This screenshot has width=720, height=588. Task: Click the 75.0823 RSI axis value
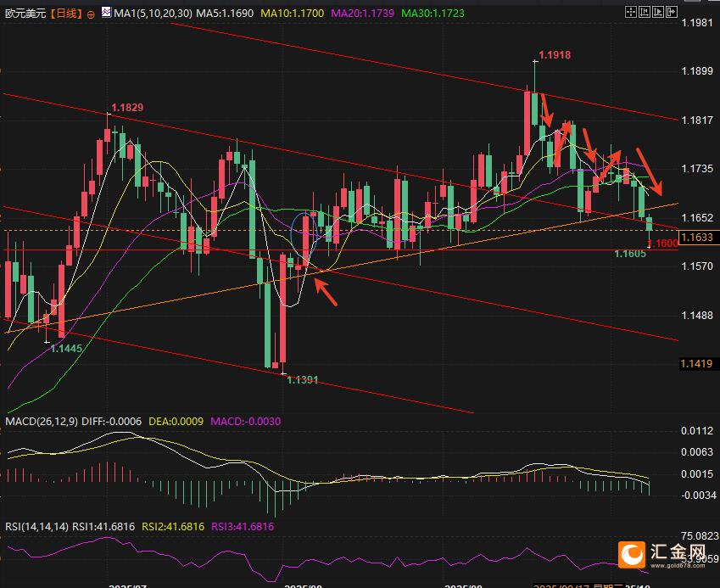(700, 536)
